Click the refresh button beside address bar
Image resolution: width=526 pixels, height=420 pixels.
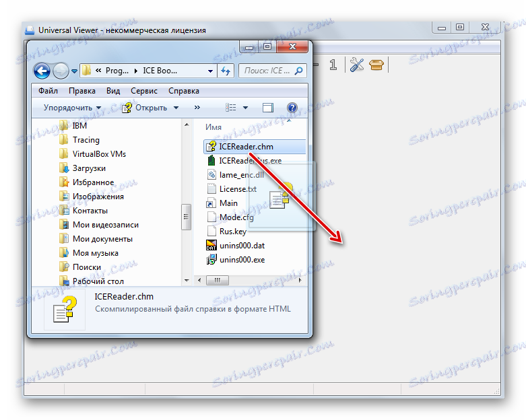[226, 71]
